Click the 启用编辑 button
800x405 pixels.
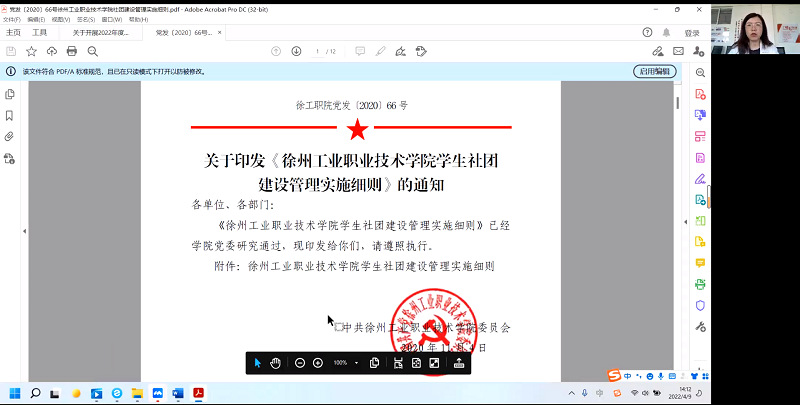click(x=654, y=71)
